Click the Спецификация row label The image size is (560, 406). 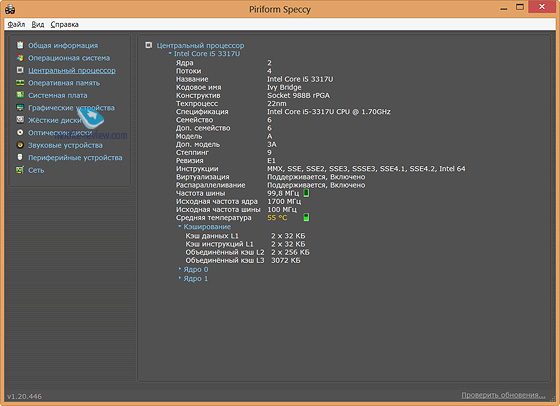coord(202,112)
